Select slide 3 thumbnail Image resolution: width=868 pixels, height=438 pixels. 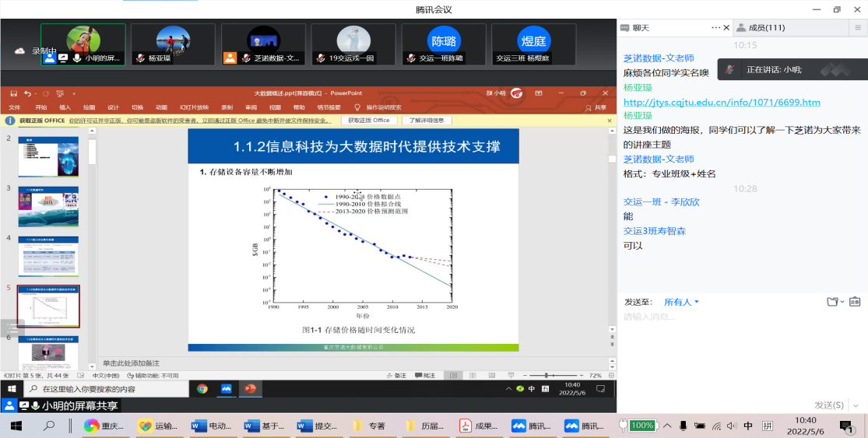tap(49, 207)
